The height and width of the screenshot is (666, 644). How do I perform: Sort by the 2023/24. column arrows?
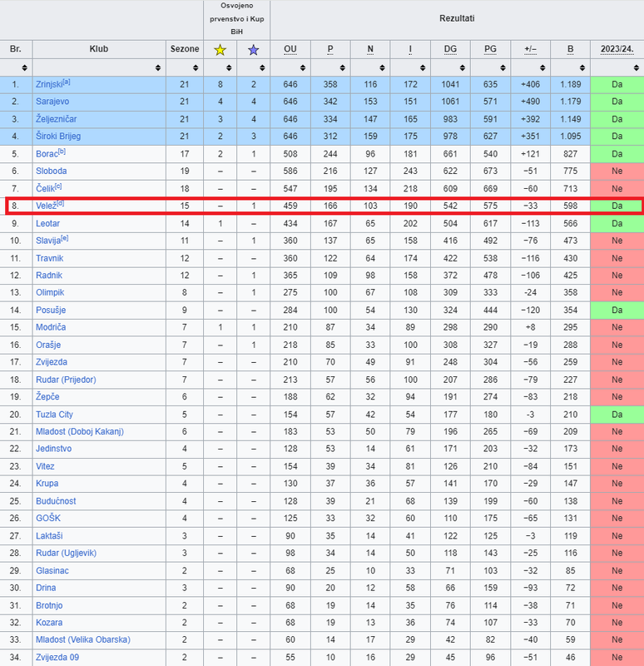pyautogui.click(x=637, y=68)
